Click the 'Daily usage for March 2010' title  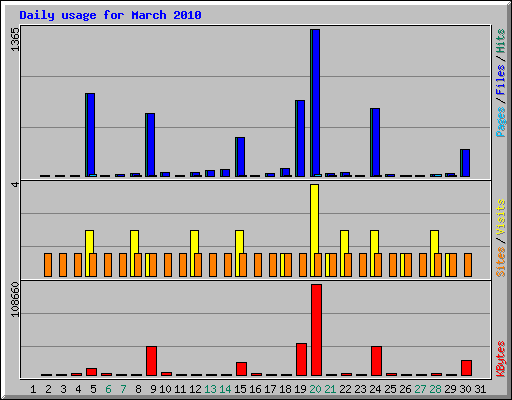pyautogui.click(x=110, y=15)
